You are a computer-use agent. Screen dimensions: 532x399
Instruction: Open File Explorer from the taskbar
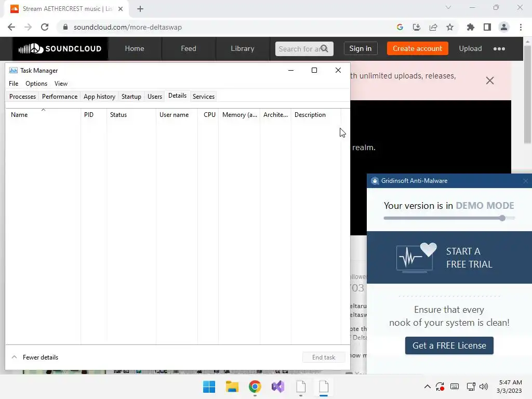tap(232, 387)
